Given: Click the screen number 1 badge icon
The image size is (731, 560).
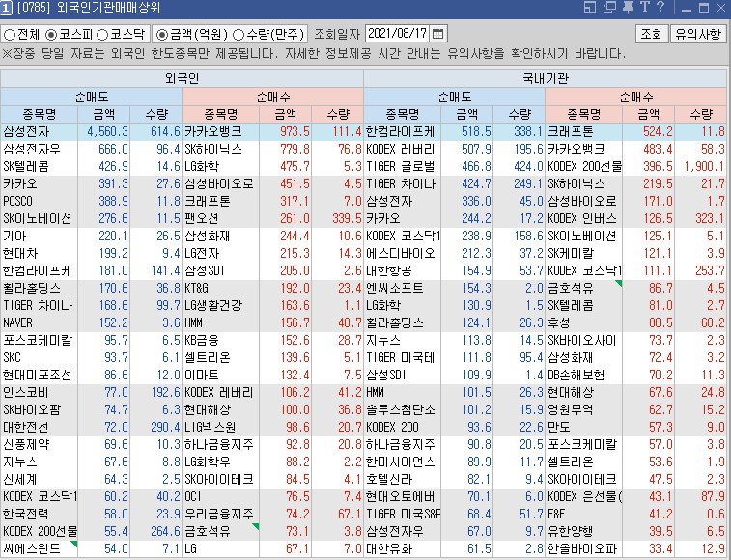Looking at the screenshot, I should click(6, 8).
